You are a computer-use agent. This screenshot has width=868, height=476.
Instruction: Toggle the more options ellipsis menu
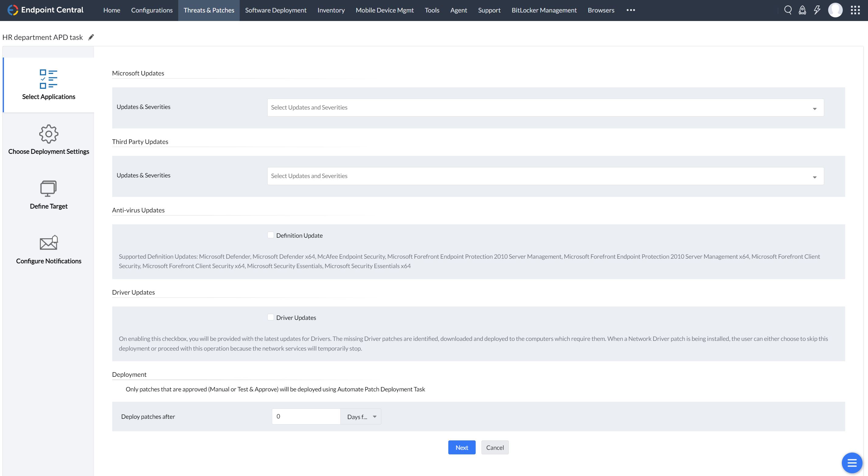click(x=631, y=10)
